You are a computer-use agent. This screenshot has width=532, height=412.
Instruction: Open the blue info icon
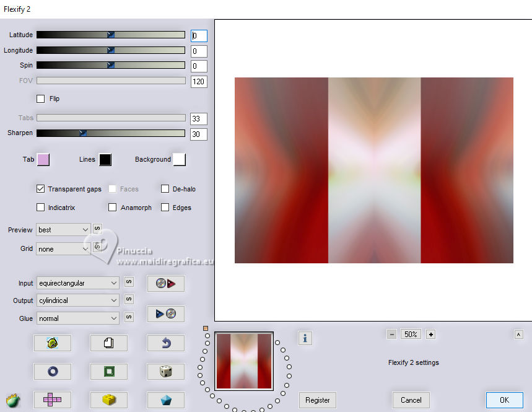305,338
